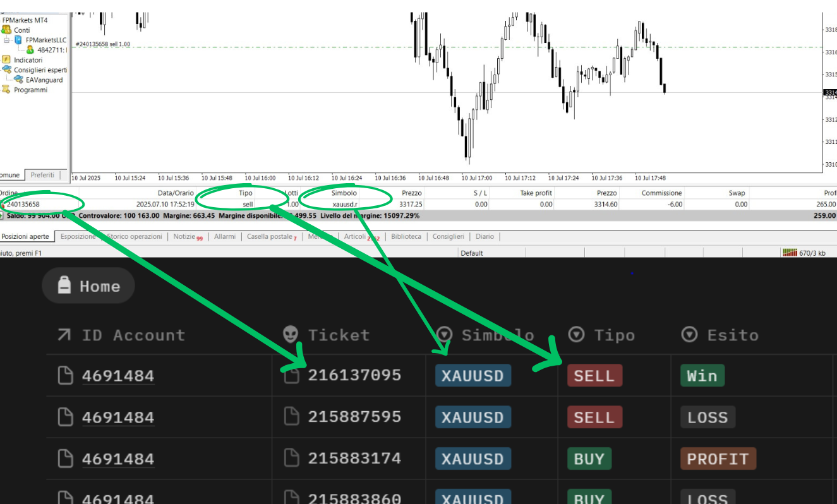Click the alien icon beside Ticket header
837x504 pixels.
[x=291, y=335]
